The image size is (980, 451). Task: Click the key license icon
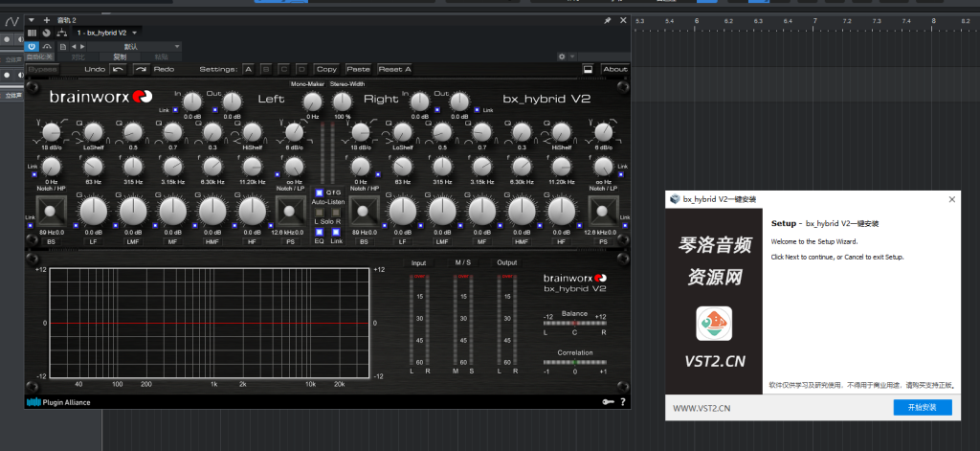point(608,402)
